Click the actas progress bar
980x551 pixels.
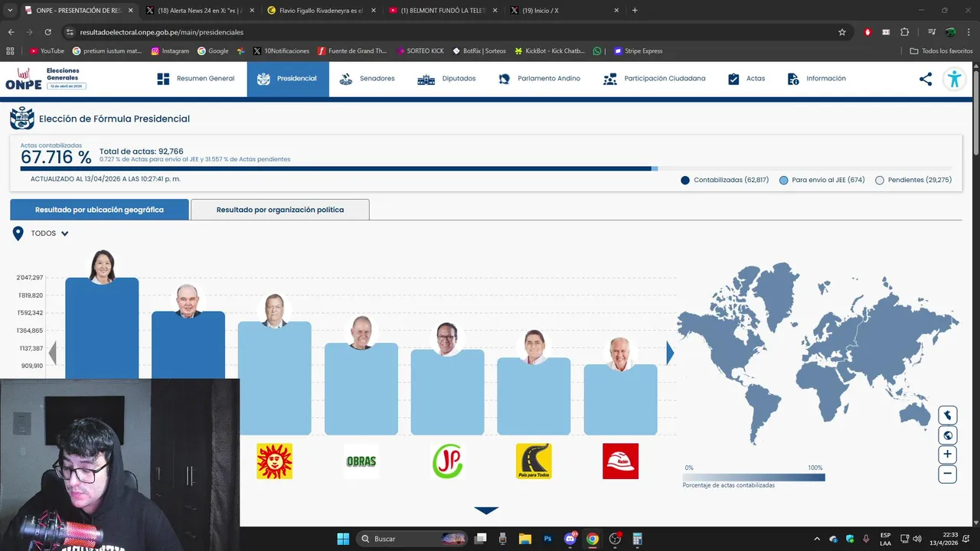coord(486,168)
